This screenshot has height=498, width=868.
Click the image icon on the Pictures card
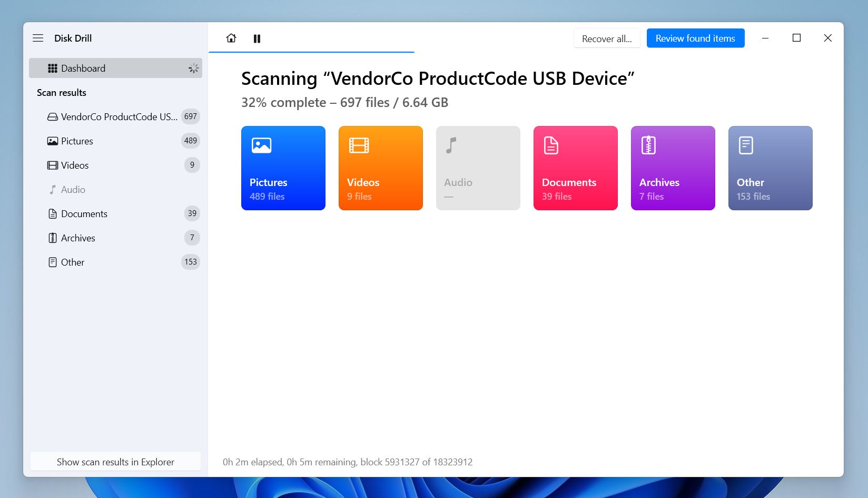point(261,145)
